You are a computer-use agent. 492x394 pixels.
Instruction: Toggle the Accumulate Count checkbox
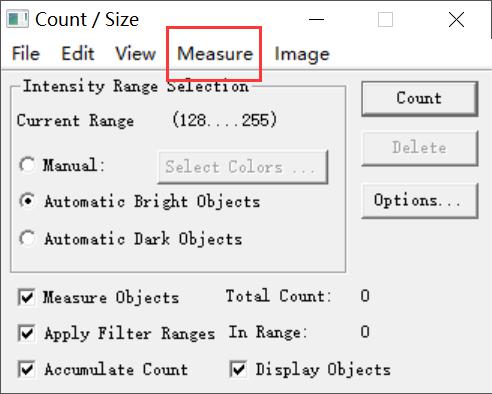coord(27,369)
